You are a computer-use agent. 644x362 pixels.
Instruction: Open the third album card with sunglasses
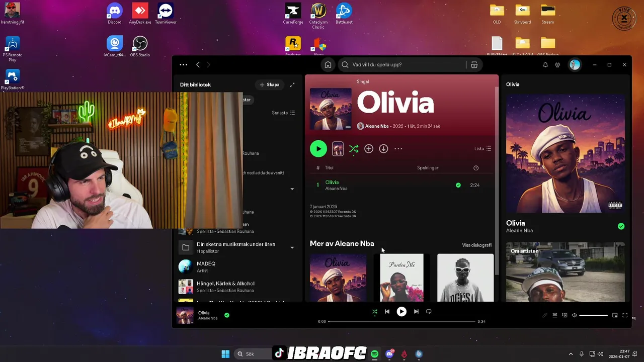point(465,278)
